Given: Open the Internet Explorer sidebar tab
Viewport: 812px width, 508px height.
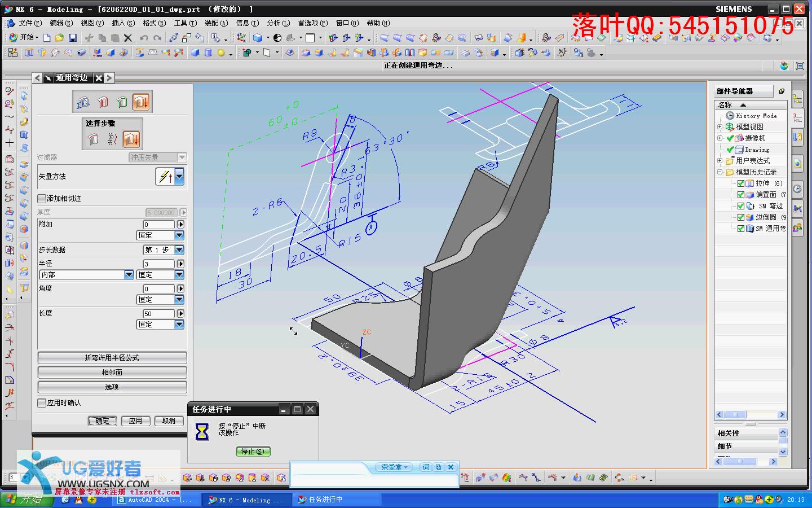Looking at the screenshot, I should click(797, 164).
